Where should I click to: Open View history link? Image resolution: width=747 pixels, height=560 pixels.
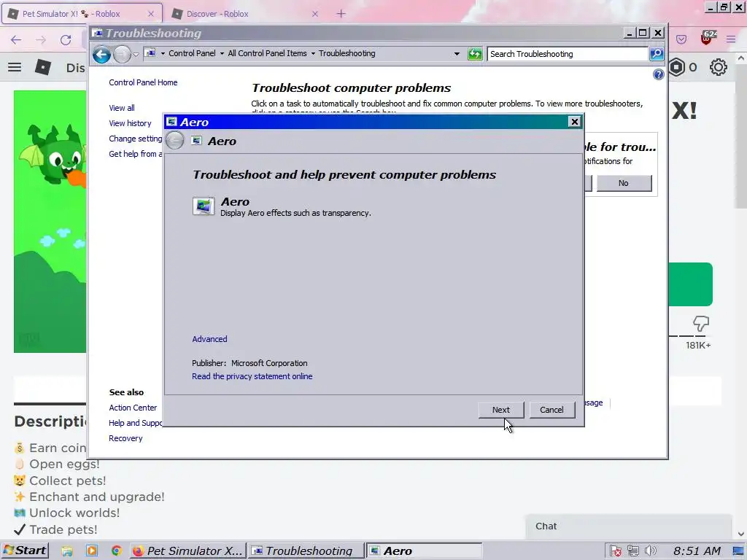coord(130,122)
